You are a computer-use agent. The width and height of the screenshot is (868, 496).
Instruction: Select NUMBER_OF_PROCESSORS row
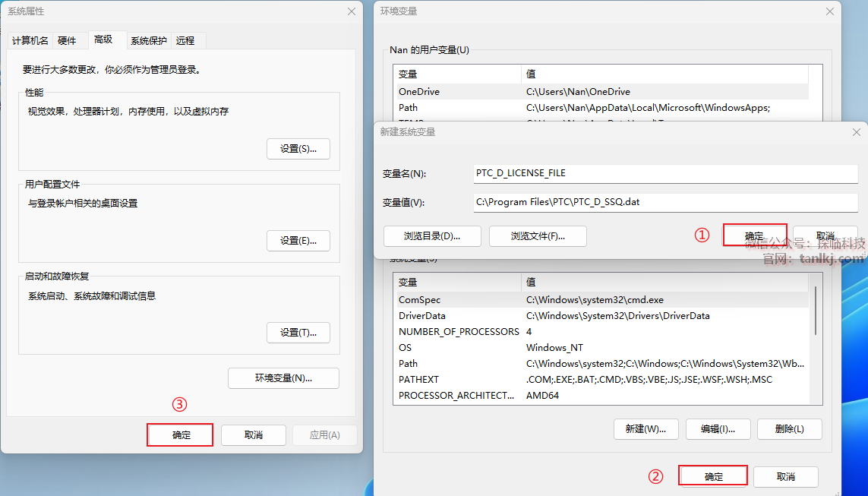coord(603,332)
